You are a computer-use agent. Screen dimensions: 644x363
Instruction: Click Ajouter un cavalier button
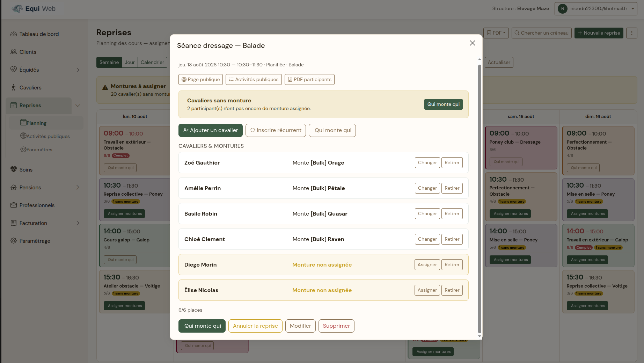point(211,130)
